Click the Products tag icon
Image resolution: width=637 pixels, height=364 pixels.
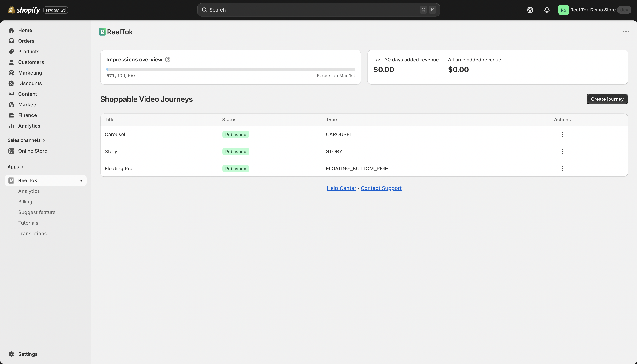[11, 52]
